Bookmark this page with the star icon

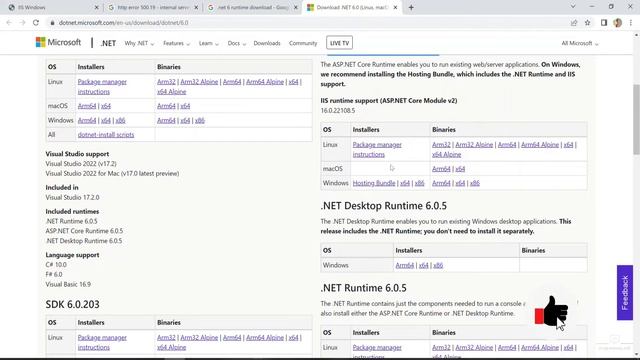click(x=587, y=23)
